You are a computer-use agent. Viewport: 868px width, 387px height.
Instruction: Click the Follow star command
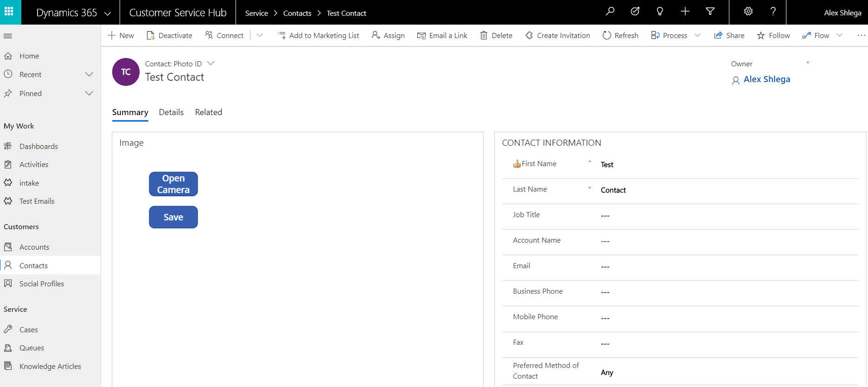pyautogui.click(x=773, y=35)
